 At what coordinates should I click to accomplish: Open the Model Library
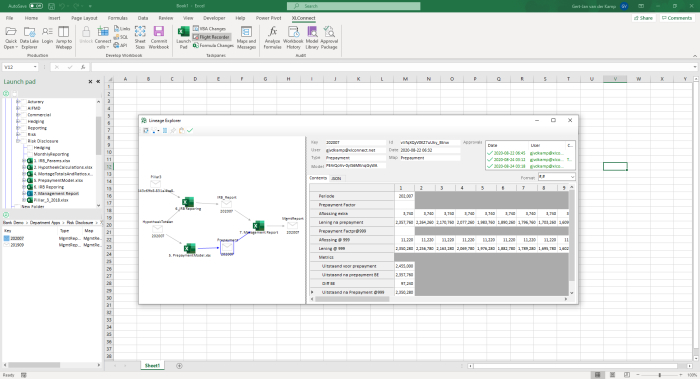coord(312,37)
